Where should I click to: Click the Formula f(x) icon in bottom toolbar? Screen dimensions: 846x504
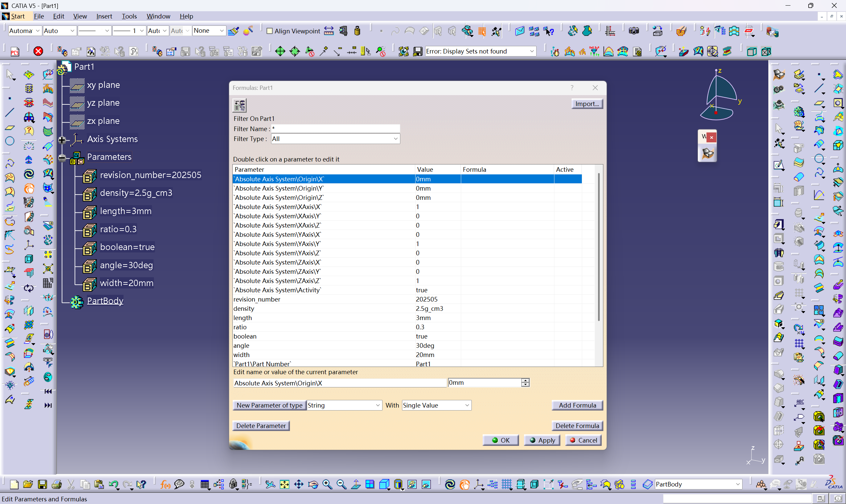(165, 484)
